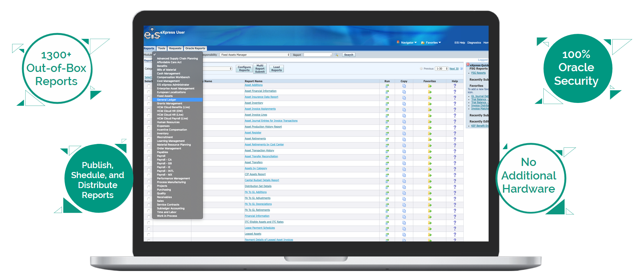This screenshot has width=644, height=276.
Task: Expand the Favorites menu in header
Action: [x=433, y=43]
